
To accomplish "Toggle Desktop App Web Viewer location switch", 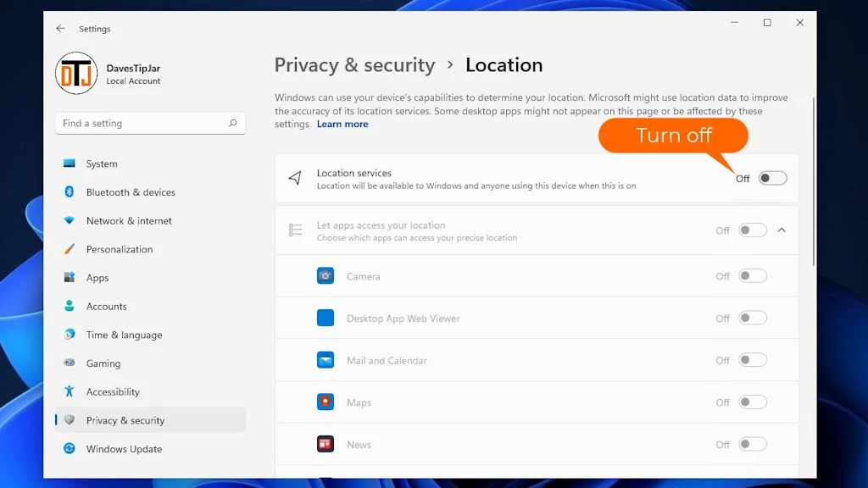I will pos(753,318).
